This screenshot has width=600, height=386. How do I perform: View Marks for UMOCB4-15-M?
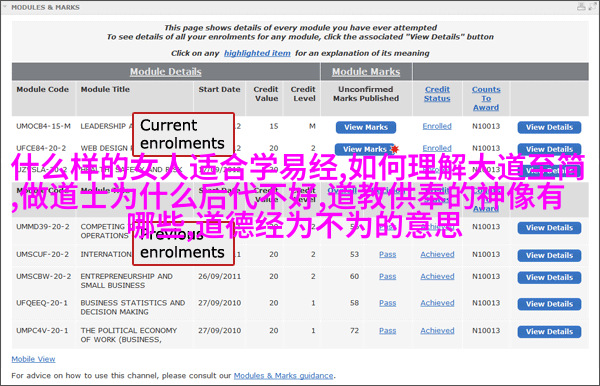[366, 127]
